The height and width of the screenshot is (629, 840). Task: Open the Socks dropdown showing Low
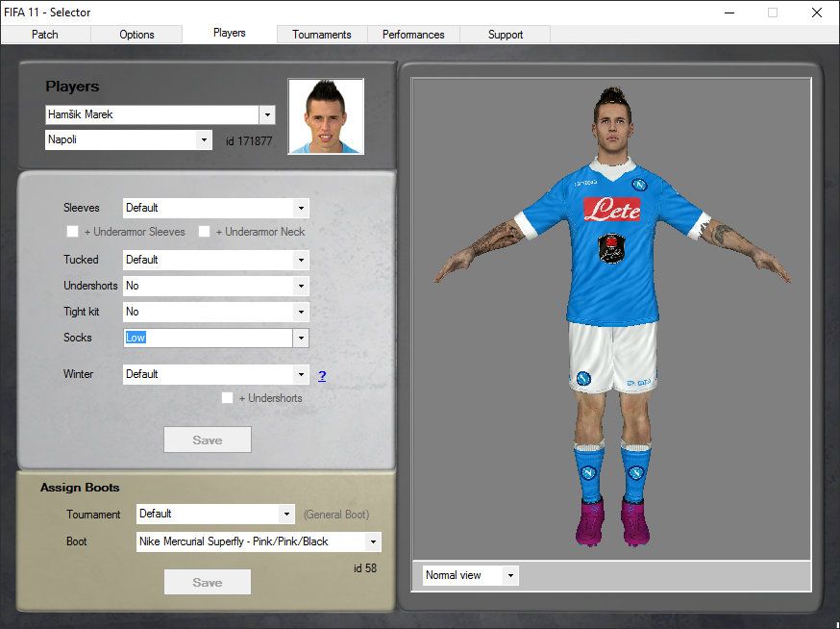pyautogui.click(x=300, y=339)
